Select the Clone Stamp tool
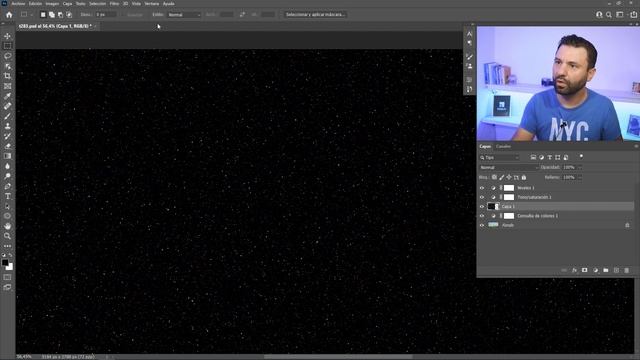 (7, 126)
